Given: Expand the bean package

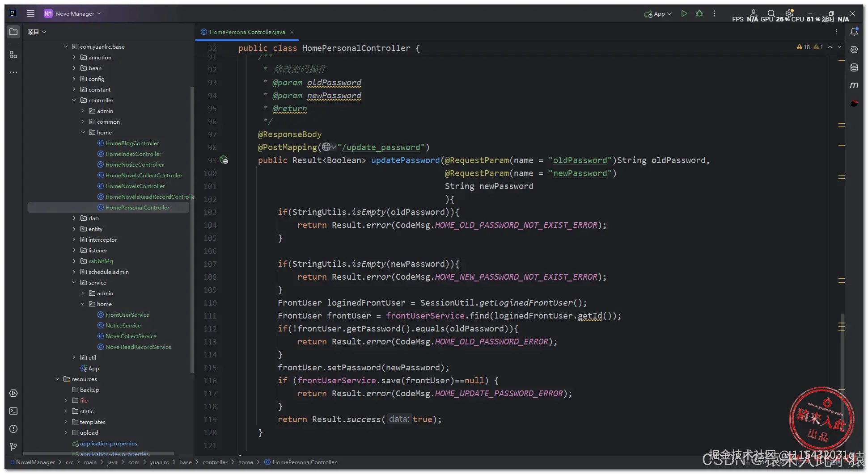Looking at the screenshot, I should [x=74, y=68].
